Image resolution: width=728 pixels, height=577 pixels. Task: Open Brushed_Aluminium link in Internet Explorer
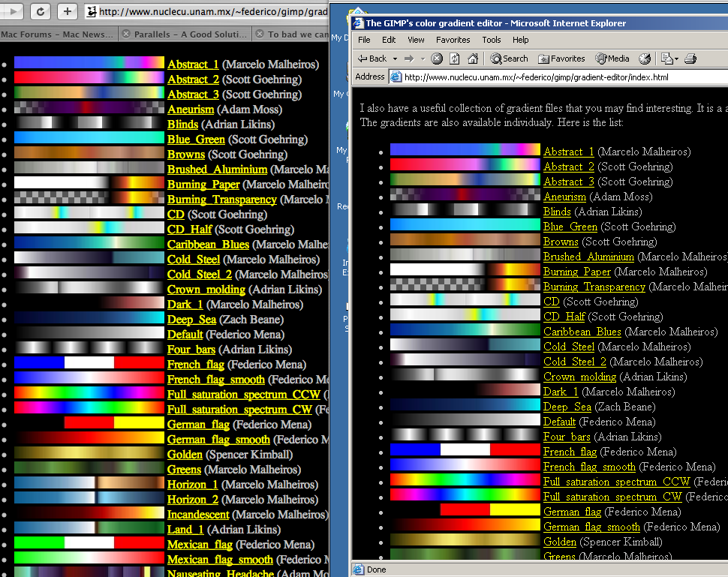(x=588, y=257)
